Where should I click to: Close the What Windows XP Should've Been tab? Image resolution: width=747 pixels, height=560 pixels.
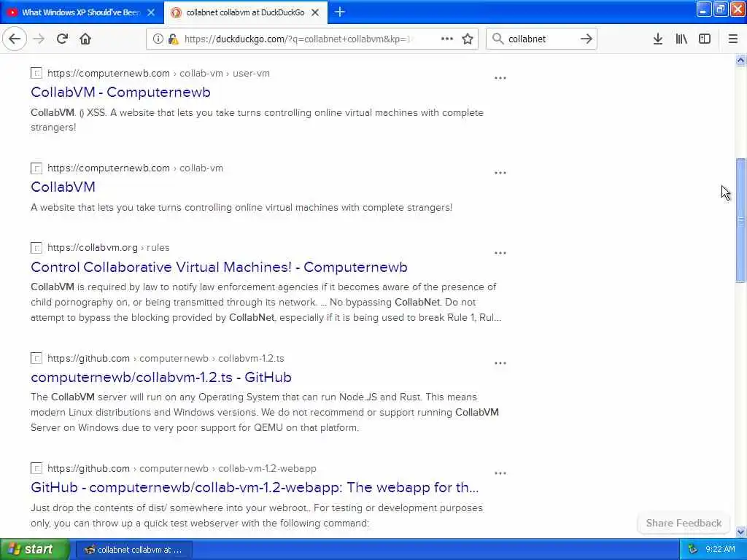[x=151, y=13]
